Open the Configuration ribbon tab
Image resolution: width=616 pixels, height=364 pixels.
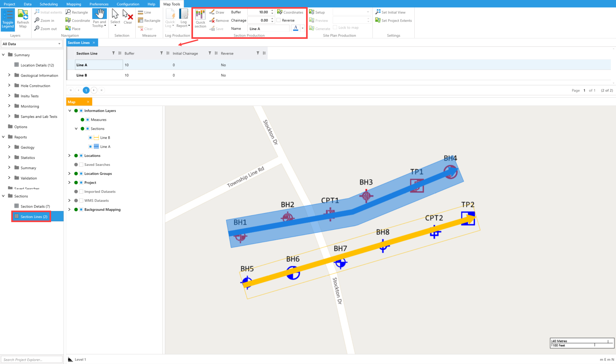pyautogui.click(x=128, y=4)
